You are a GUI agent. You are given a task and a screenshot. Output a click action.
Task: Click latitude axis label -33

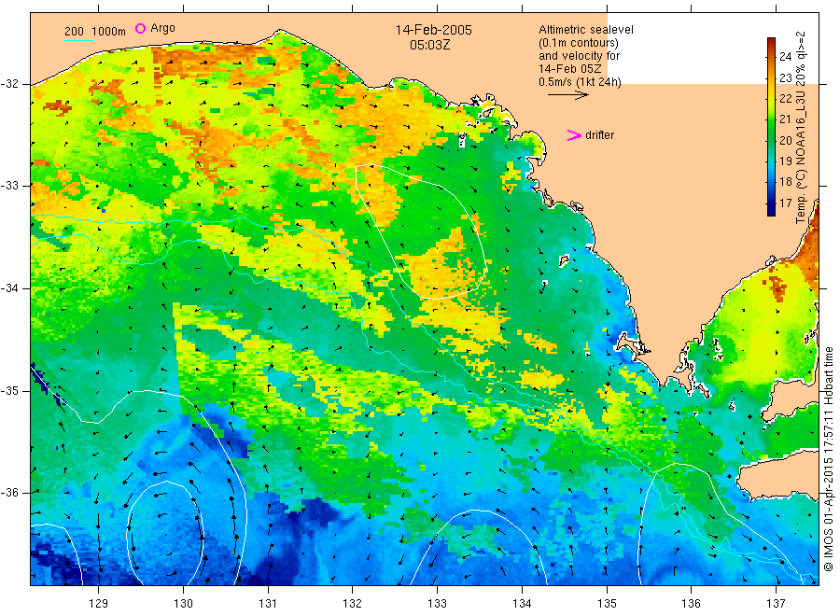point(9,186)
